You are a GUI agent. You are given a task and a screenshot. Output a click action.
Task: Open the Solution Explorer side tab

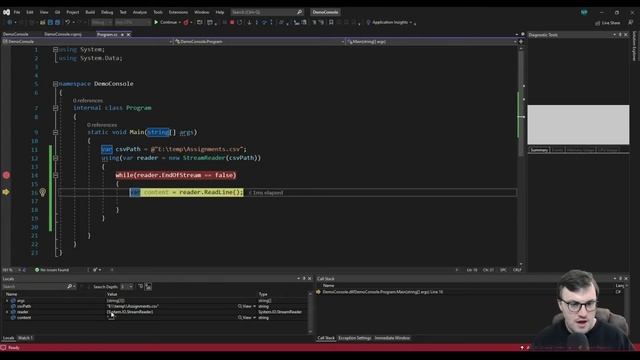point(635,46)
